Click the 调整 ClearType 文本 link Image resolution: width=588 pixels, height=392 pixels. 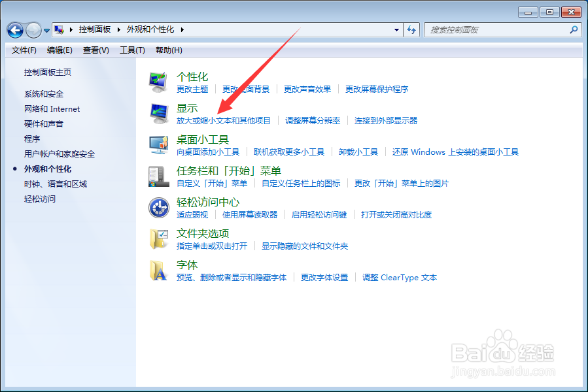[400, 278]
